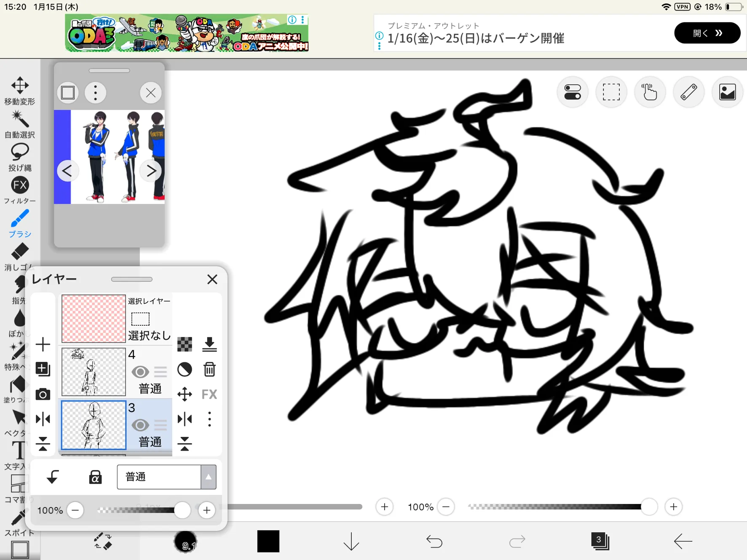Merge layer down using the download-arrow icon
Screen dimensions: 747x560
[209, 344]
